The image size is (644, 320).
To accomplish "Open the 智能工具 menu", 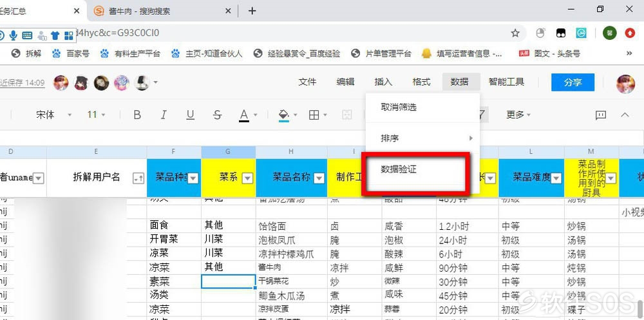I will click(x=506, y=82).
